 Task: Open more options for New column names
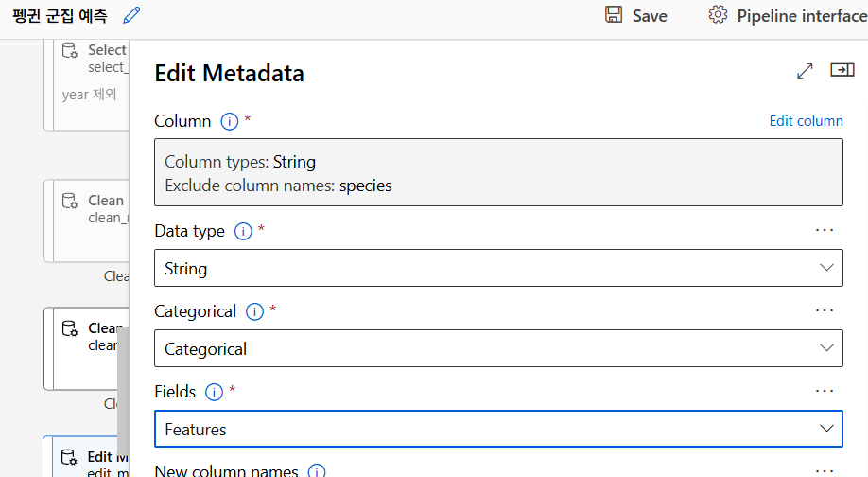825,470
